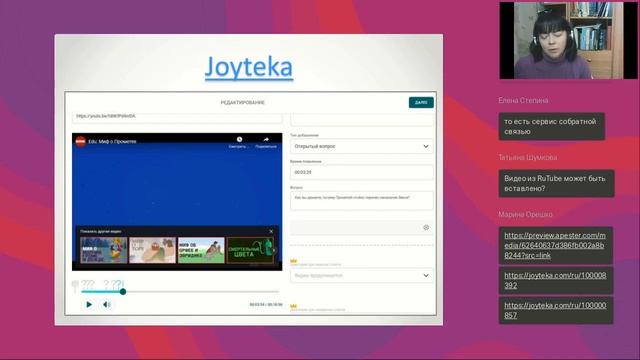Open first suggested video thumbnail

104,250
